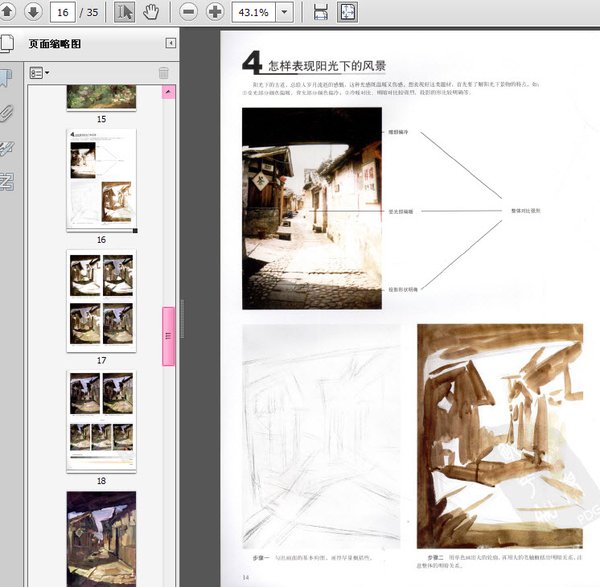Open thumbnail panel options dropdown
This screenshot has height=587, width=600.
(x=39, y=73)
